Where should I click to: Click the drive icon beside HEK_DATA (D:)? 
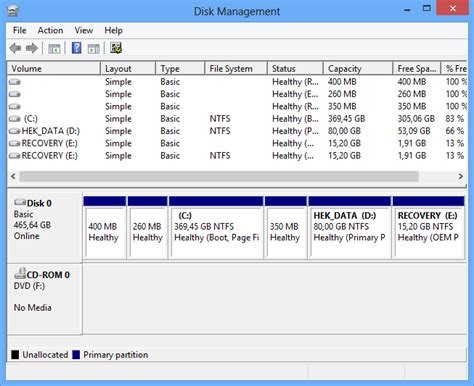coord(15,131)
